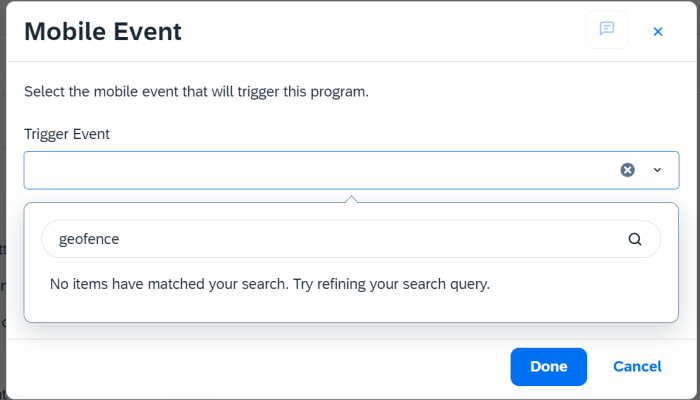Click the Trigger Event label
This screenshot has height=400, width=700.
pos(67,134)
